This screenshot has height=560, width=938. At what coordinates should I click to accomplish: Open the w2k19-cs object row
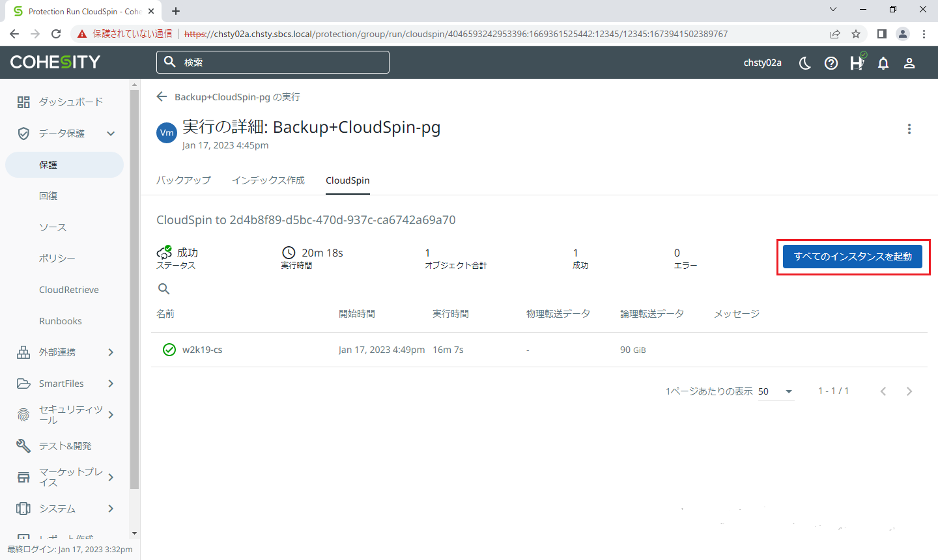tap(539, 350)
